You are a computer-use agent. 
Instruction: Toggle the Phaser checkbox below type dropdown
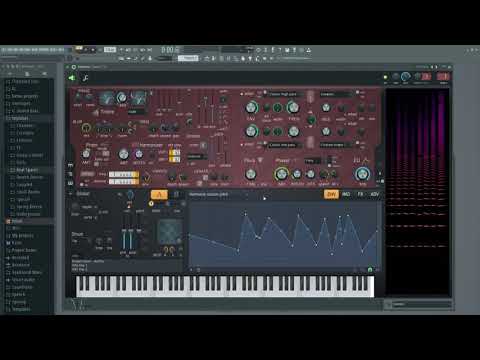point(329,166)
